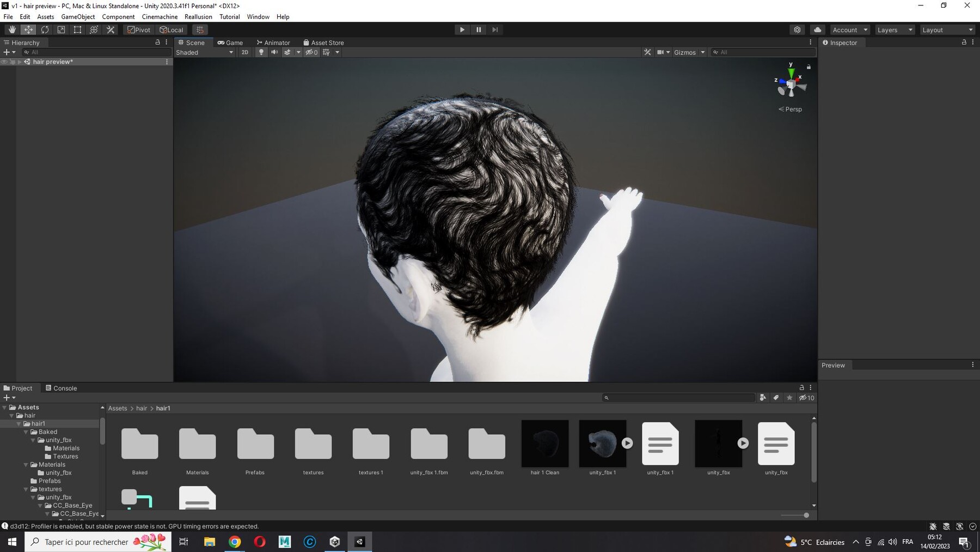
Task: Open grid settings dropdown arrow
Action: click(x=338, y=52)
